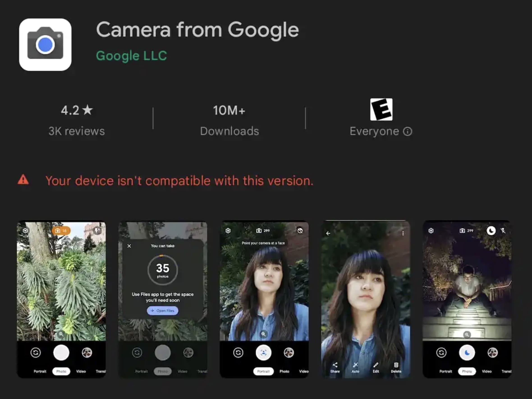Open three-dot menu in the photo viewer screenshot
Image resolution: width=532 pixels, height=399 pixels.
(x=403, y=233)
